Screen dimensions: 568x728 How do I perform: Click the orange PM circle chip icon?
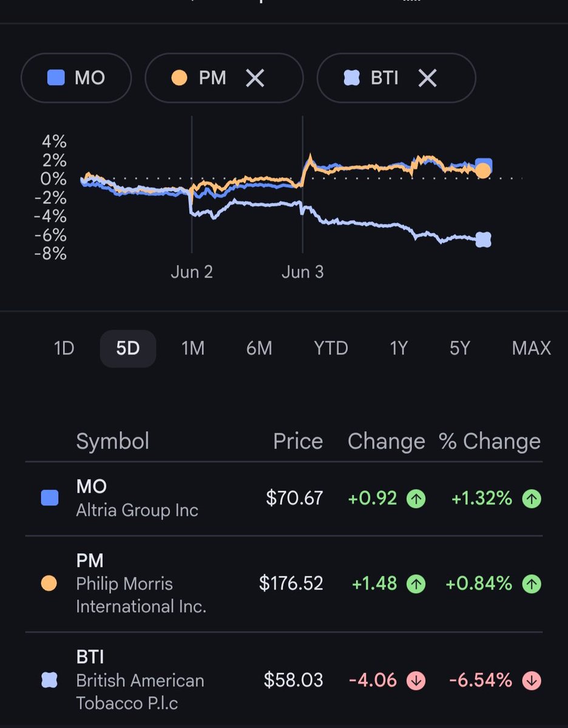(179, 78)
